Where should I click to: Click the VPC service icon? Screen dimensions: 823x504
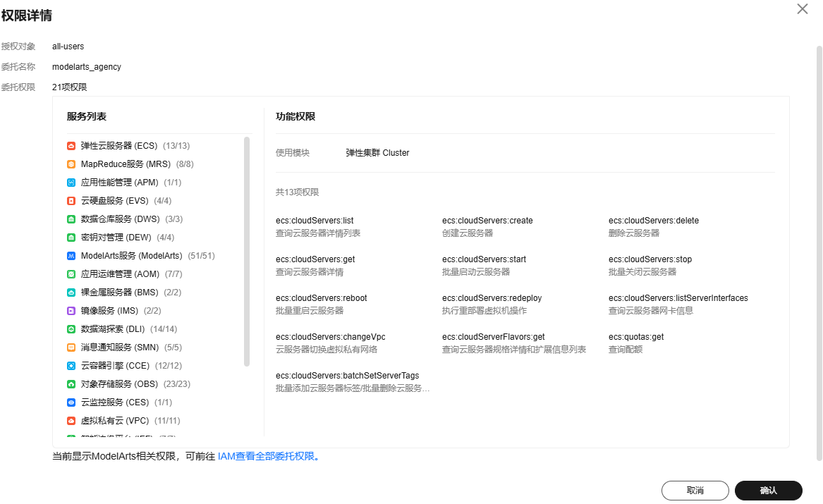point(71,421)
